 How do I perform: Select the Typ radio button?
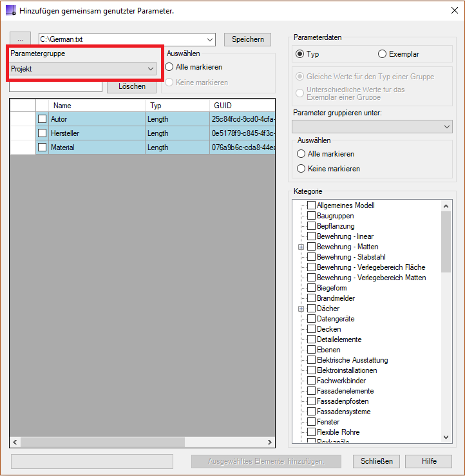[300, 54]
